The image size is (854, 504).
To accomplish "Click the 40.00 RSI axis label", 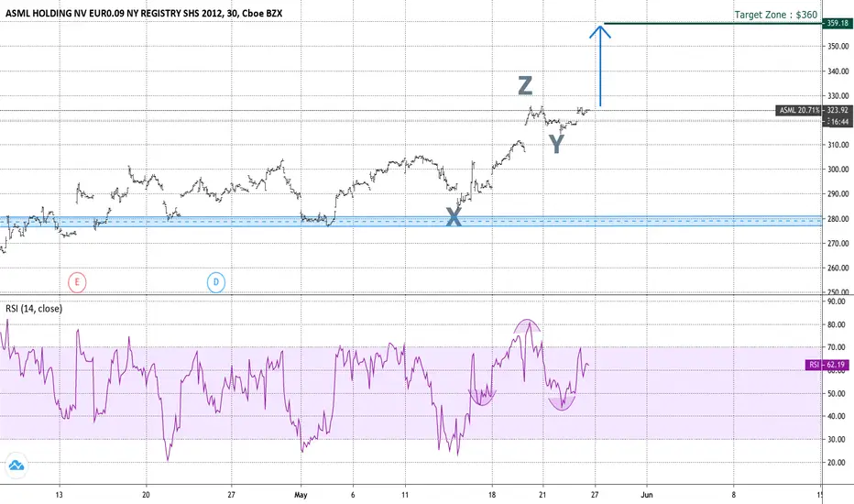I will pyautogui.click(x=838, y=416).
